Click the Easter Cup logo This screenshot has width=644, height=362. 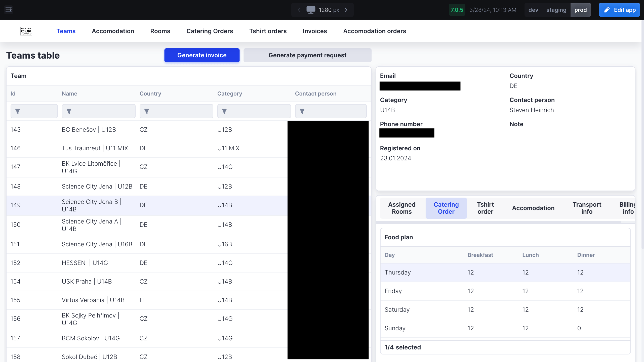pos(26,31)
